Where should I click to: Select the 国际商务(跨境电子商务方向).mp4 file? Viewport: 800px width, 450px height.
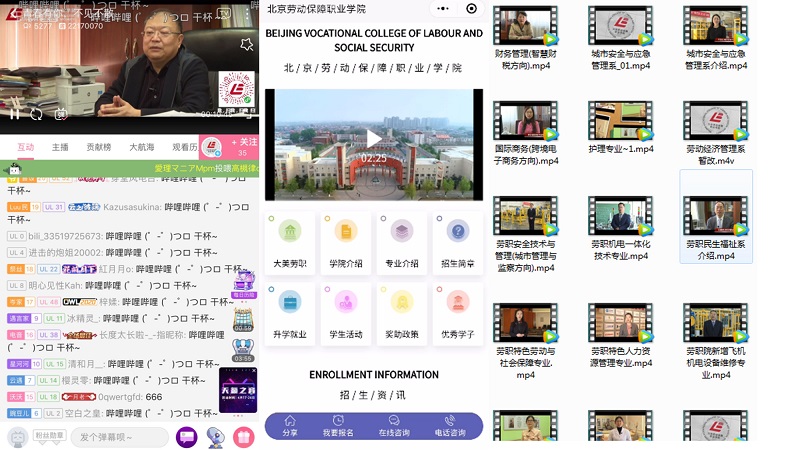(526, 134)
